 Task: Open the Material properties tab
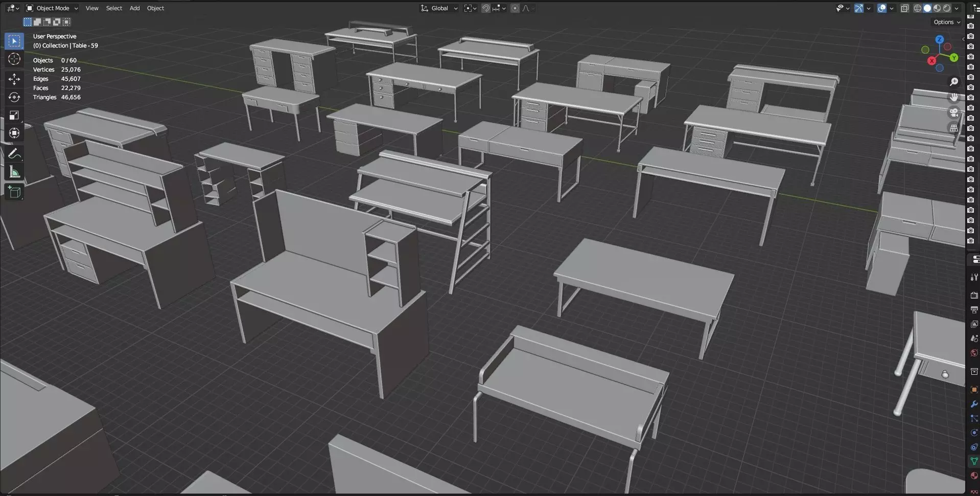(974, 476)
